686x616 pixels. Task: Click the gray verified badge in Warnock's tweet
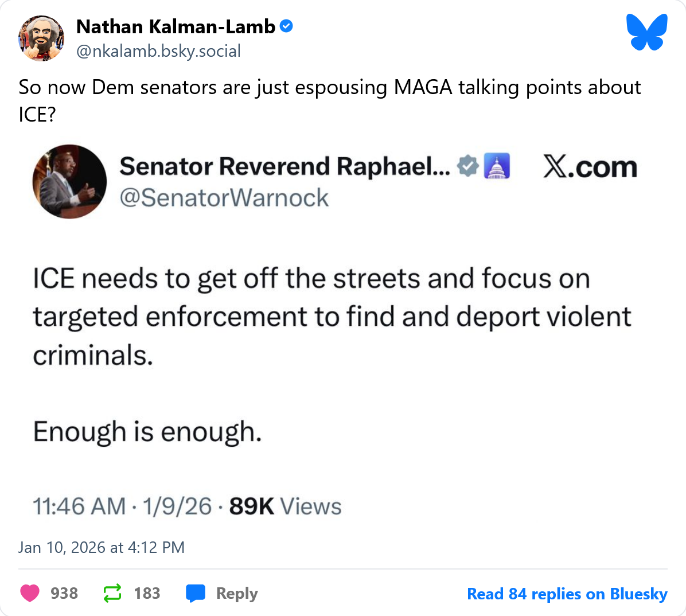[468, 166]
